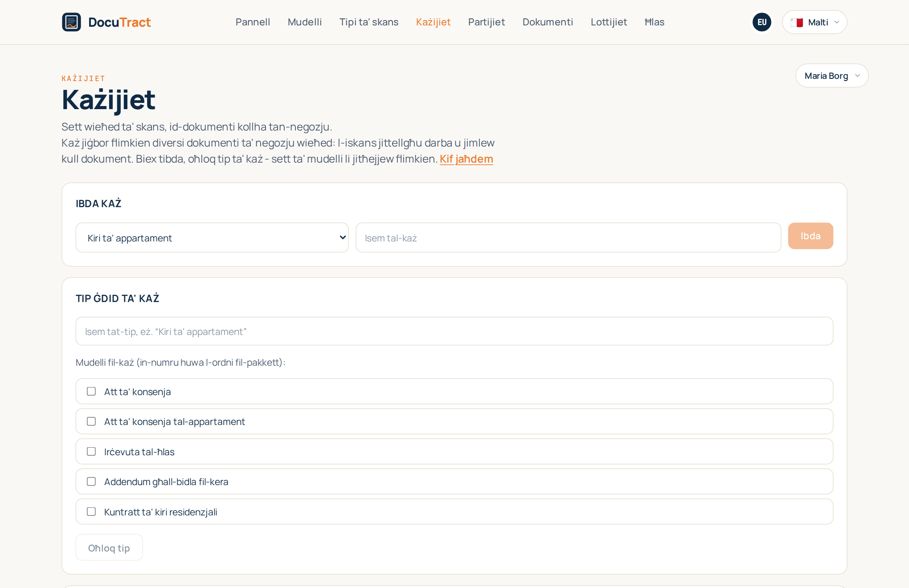The image size is (909, 588).
Task: Follow the Kif jaħdem link
Action: [x=466, y=159]
